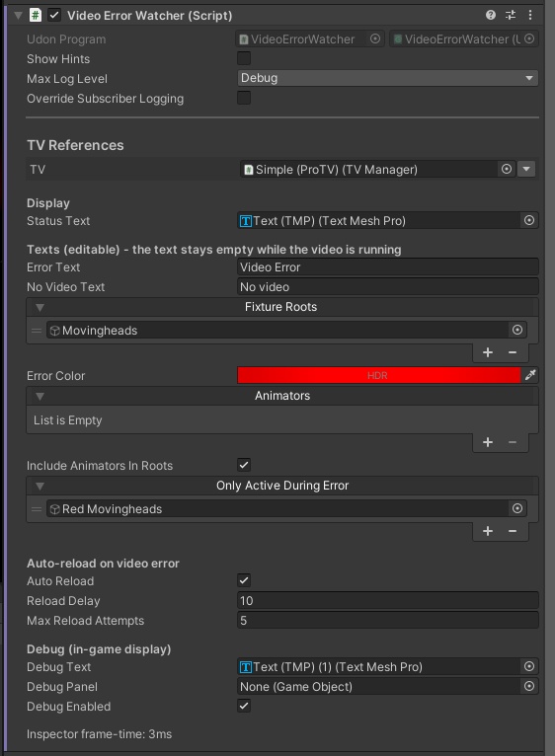Open object picker for TV Manager field
This screenshot has width=555, height=756.
point(507,169)
